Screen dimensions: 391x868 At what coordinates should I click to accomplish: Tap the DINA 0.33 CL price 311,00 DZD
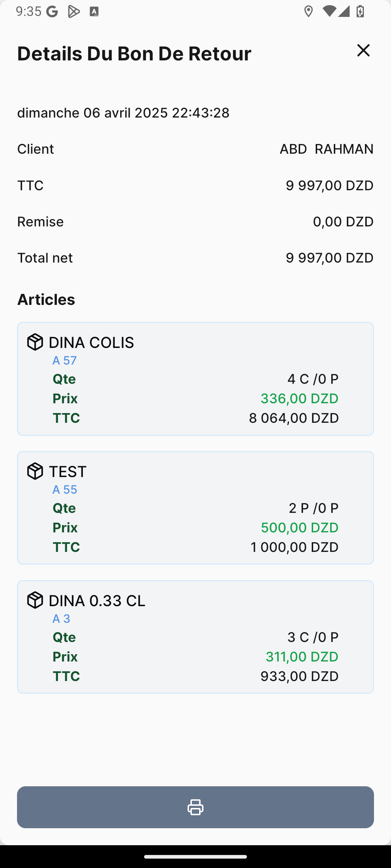(302, 657)
